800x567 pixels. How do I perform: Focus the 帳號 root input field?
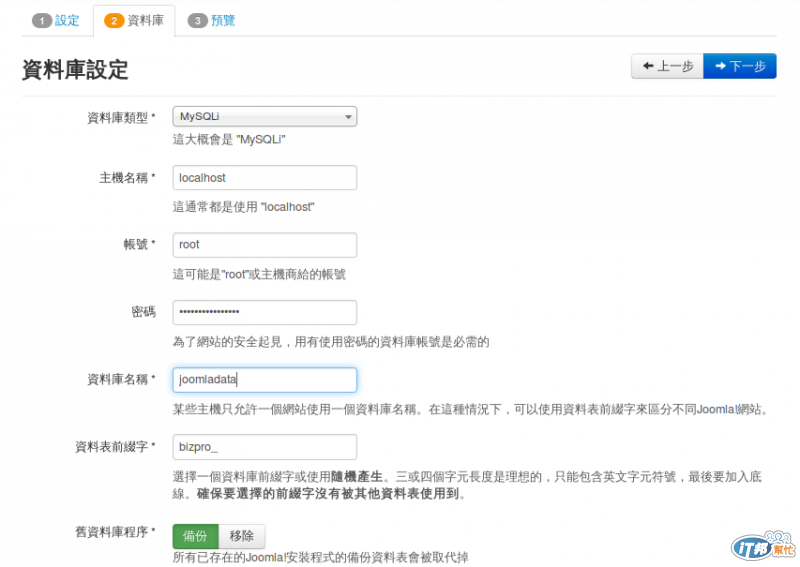click(264, 245)
